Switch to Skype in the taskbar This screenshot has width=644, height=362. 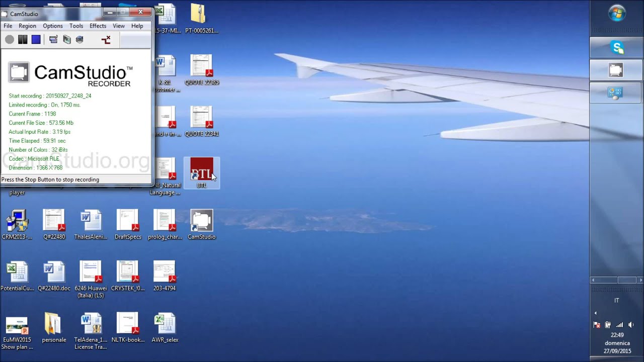[617, 48]
